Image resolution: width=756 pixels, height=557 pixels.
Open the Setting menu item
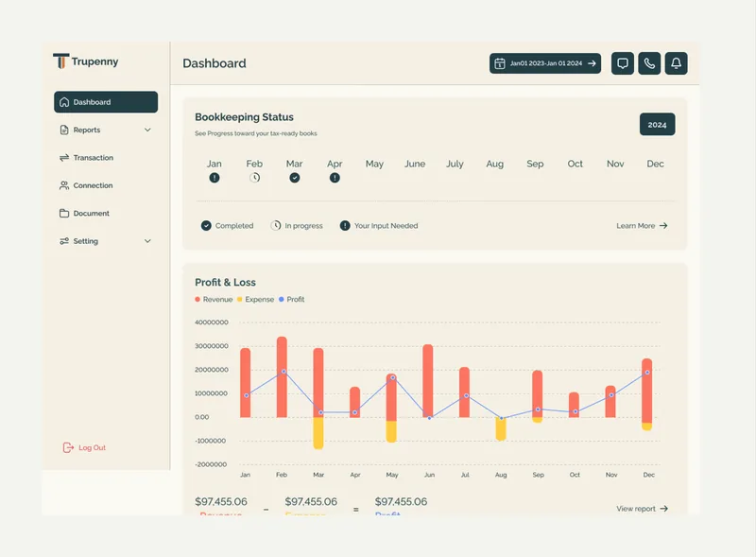(x=106, y=241)
